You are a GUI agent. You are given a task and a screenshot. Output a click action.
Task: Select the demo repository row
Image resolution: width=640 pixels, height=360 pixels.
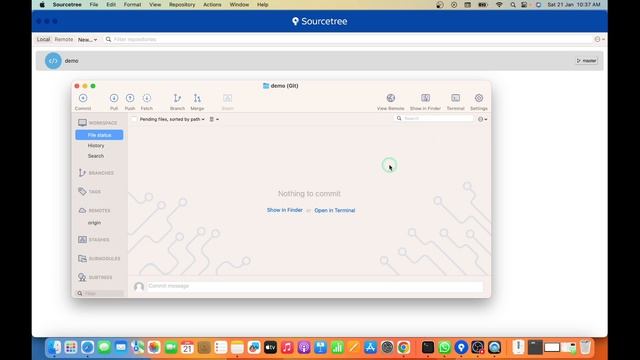coord(320,61)
